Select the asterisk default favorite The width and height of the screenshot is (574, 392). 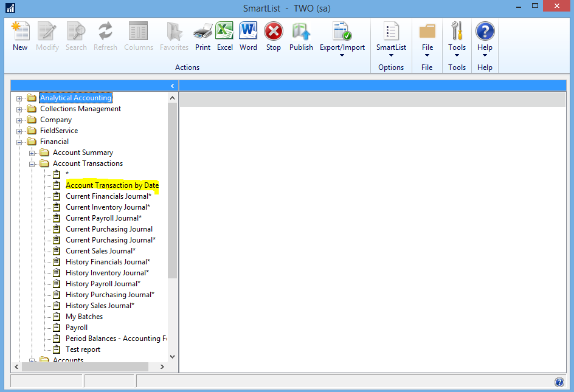point(67,174)
